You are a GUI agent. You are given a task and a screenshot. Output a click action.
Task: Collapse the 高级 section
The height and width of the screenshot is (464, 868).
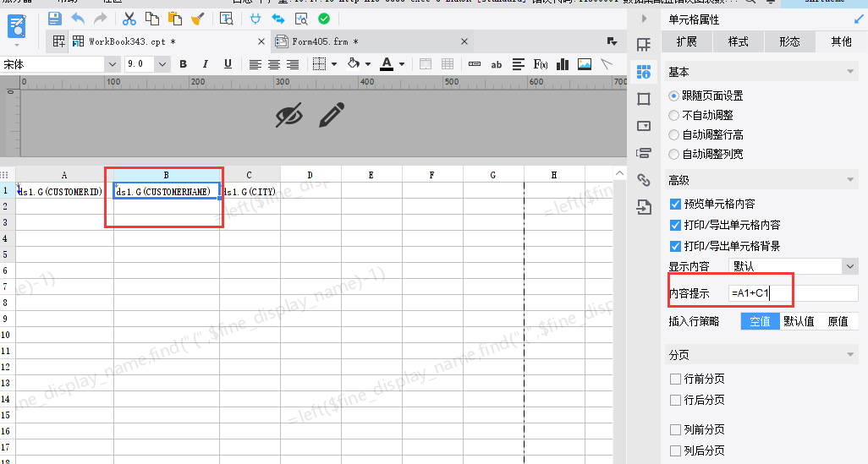coord(850,180)
